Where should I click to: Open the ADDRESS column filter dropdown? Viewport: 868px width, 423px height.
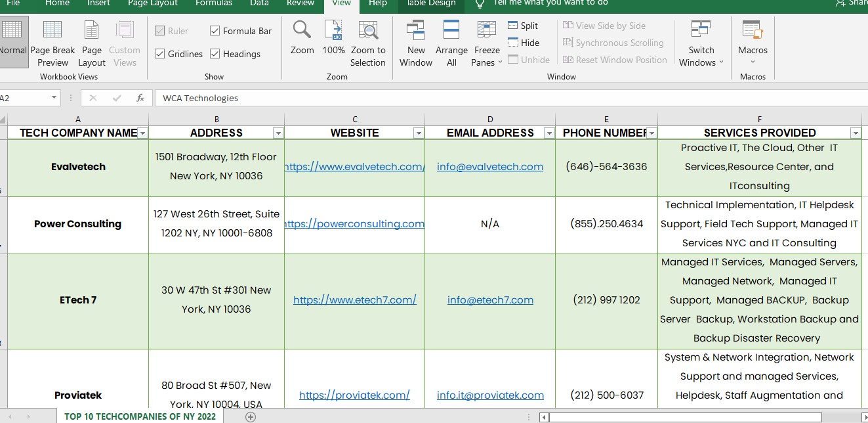pos(278,133)
